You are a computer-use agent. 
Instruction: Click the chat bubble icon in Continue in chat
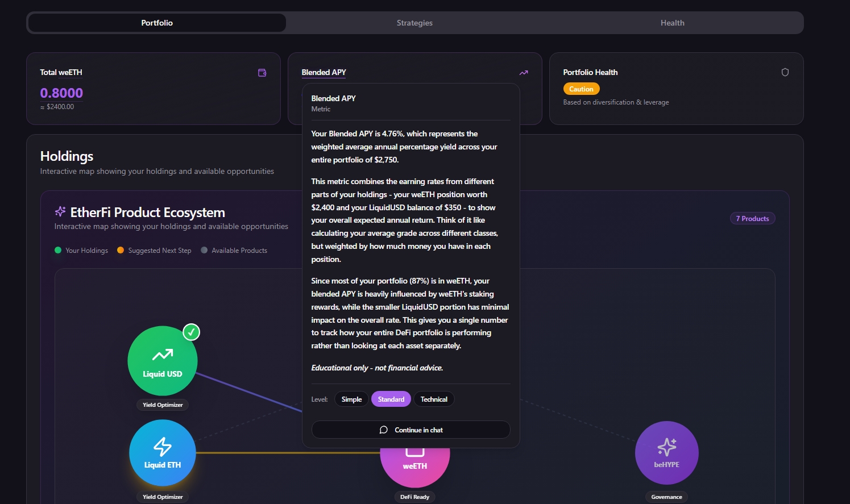coord(384,430)
